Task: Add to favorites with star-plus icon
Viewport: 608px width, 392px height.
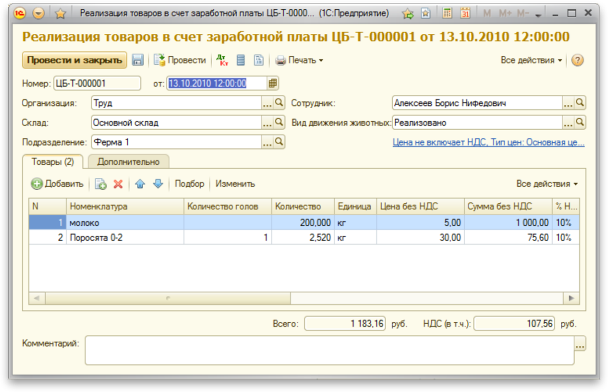Action: click(x=408, y=14)
